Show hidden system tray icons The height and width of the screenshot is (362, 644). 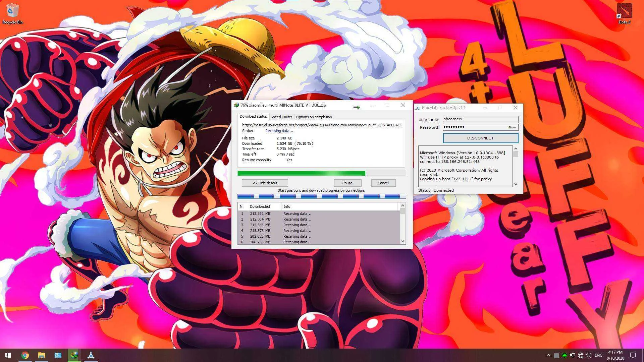pyautogui.click(x=548, y=355)
